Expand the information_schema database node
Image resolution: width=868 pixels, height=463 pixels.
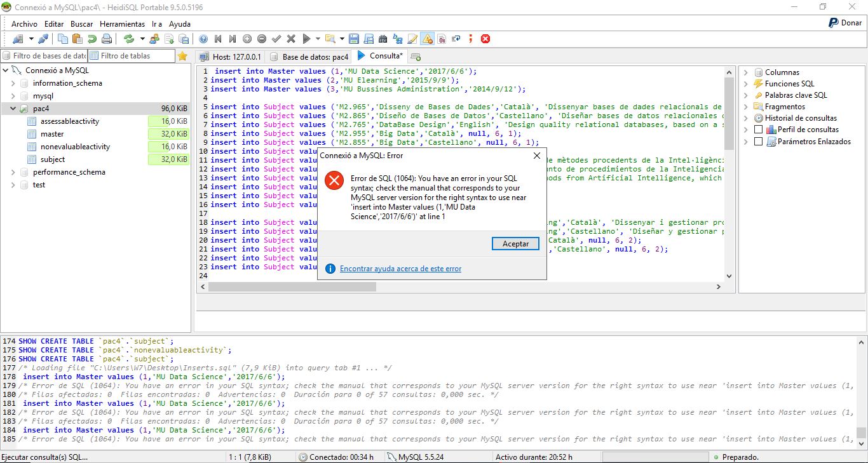(x=13, y=83)
